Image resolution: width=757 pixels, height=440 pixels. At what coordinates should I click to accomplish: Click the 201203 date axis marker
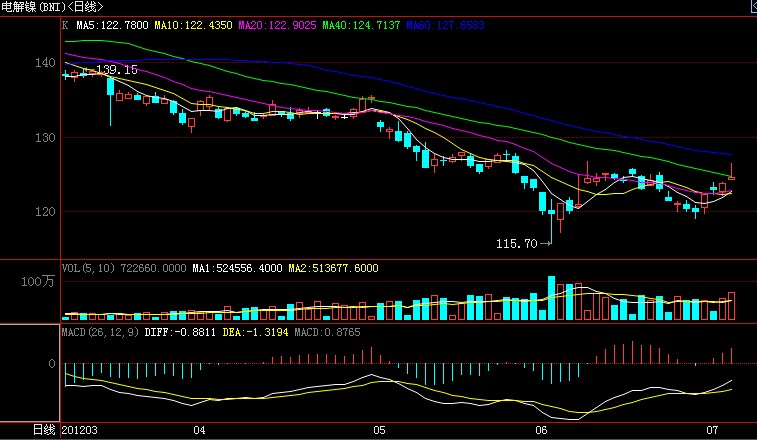80,430
